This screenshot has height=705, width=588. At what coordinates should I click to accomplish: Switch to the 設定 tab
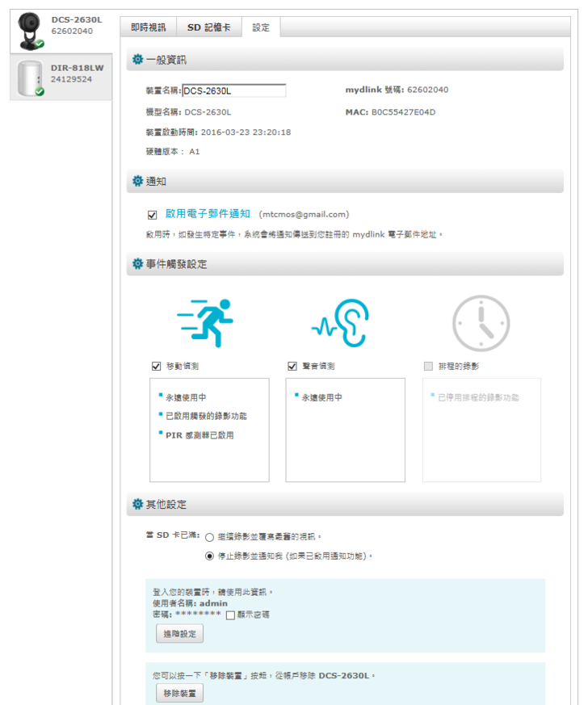click(261, 27)
